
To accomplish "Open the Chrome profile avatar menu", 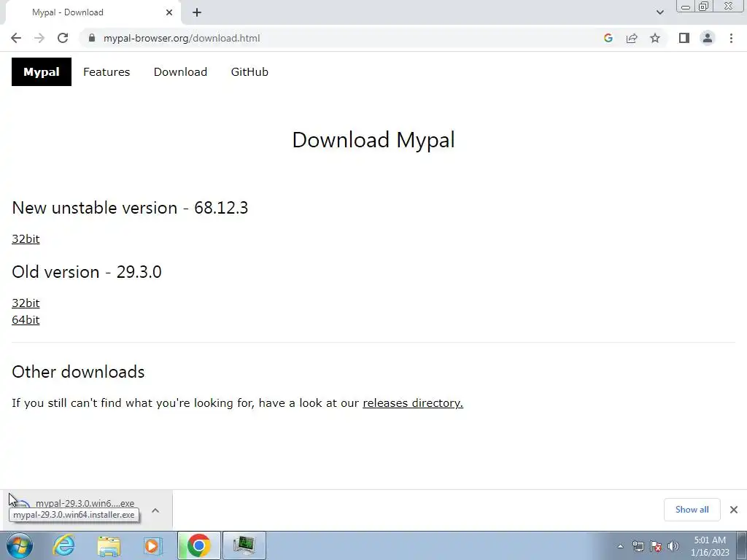I will coord(708,38).
